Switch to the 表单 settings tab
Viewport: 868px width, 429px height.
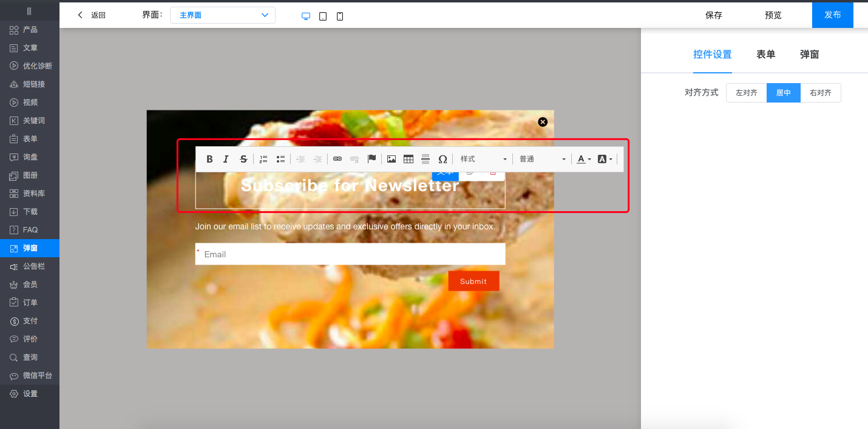pos(765,55)
